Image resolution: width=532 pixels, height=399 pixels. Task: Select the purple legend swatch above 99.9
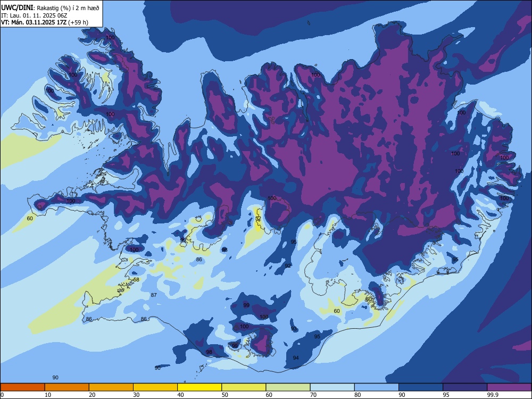[509, 387]
